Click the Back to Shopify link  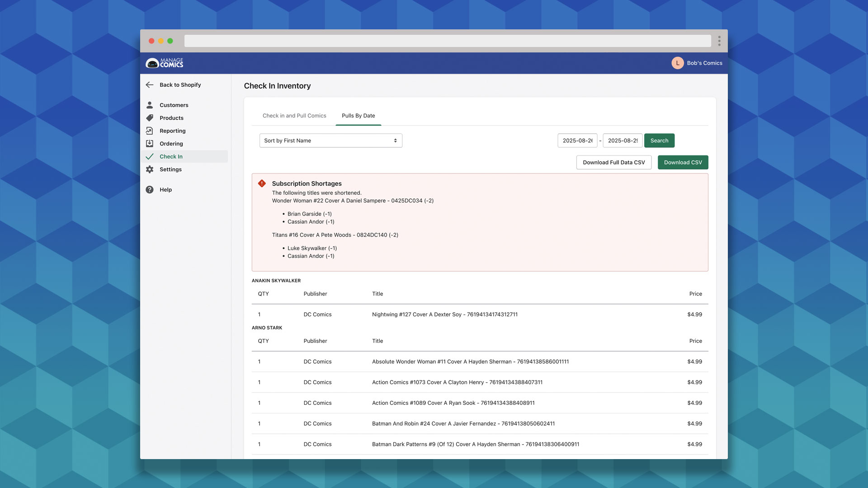(180, 85)
